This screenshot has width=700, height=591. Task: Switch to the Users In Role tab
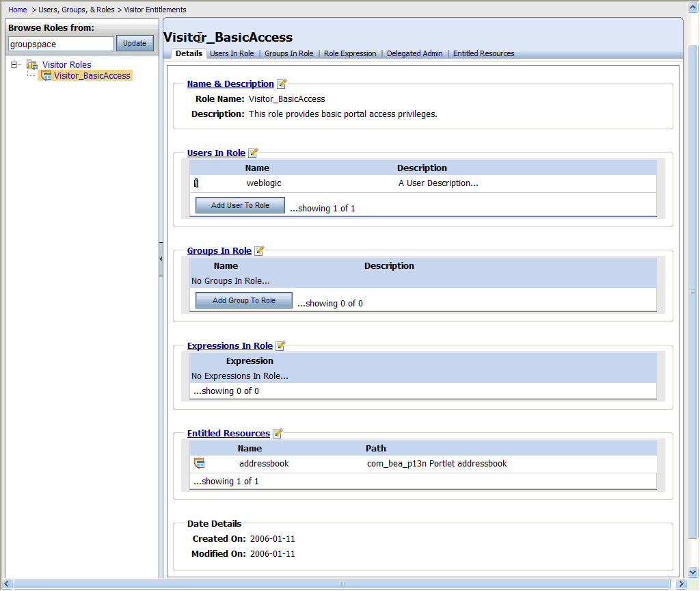pyautogui.click(x=232, y=53)
